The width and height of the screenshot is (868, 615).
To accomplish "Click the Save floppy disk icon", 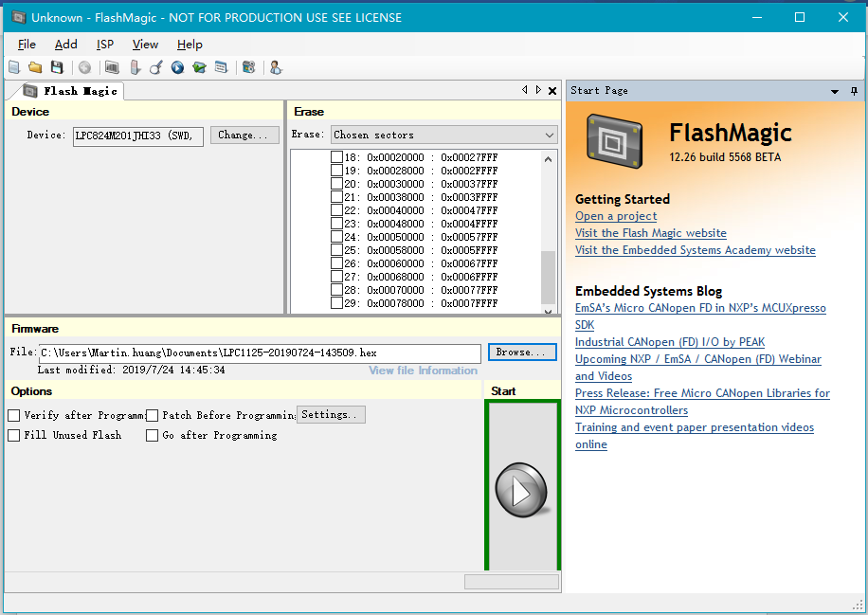I will click(x=57, y=67).
